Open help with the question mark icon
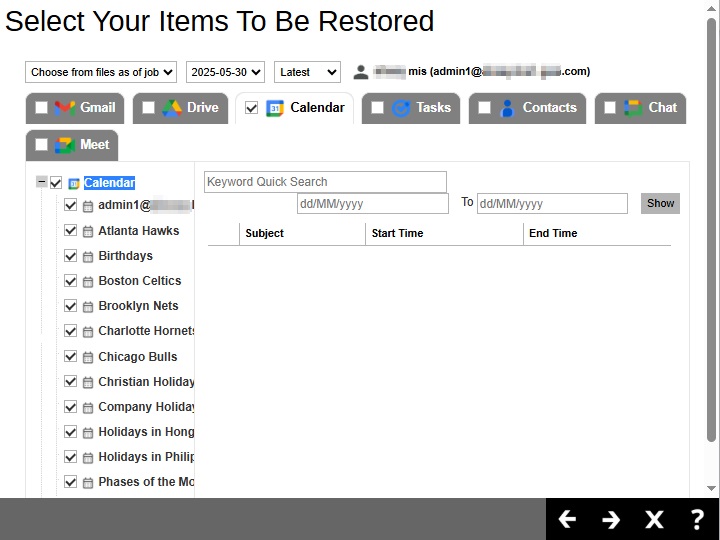This screenshot has height=540, width=720. coord(697,519)
